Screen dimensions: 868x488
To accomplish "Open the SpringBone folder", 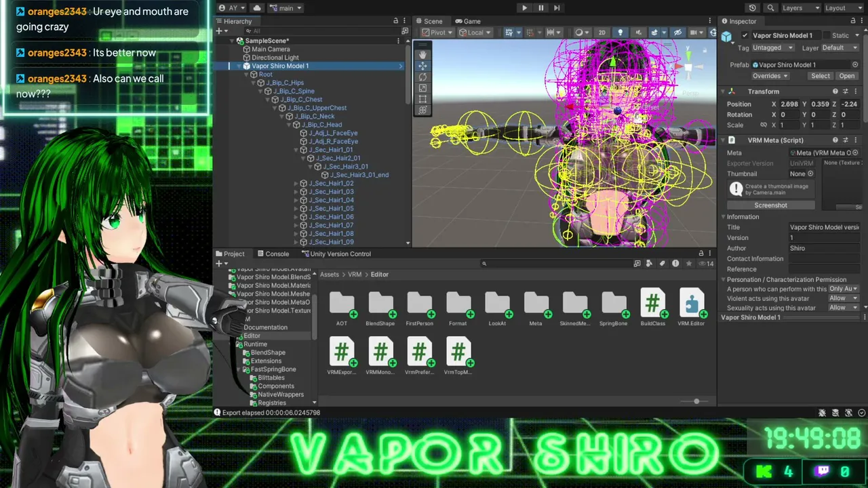I will [x=613, y=309].
